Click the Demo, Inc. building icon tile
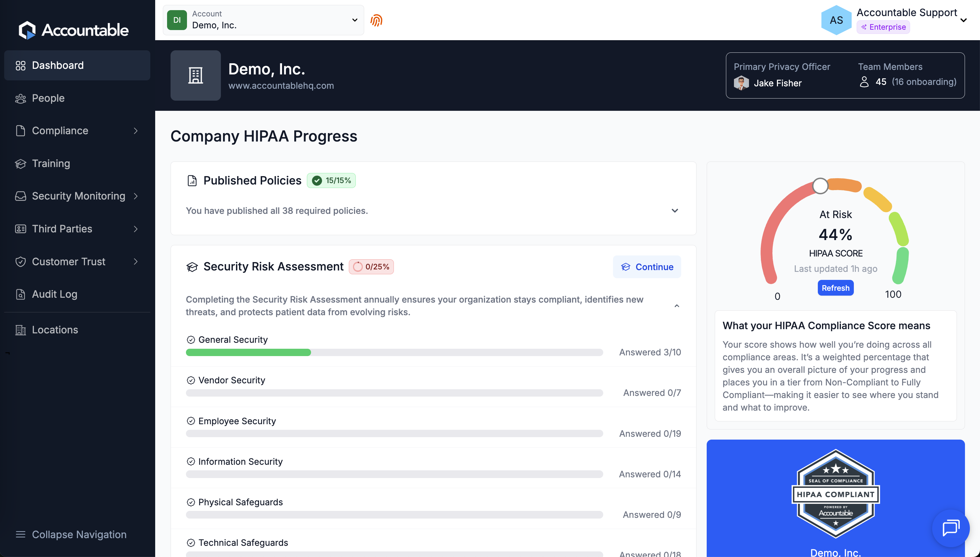This screenshot has width=980, height=557. tap(195, 75)
